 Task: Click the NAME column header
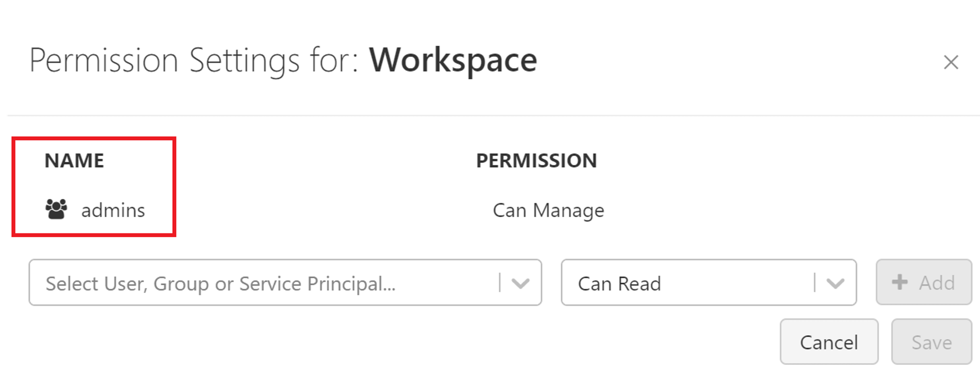(x=74, y=160)
